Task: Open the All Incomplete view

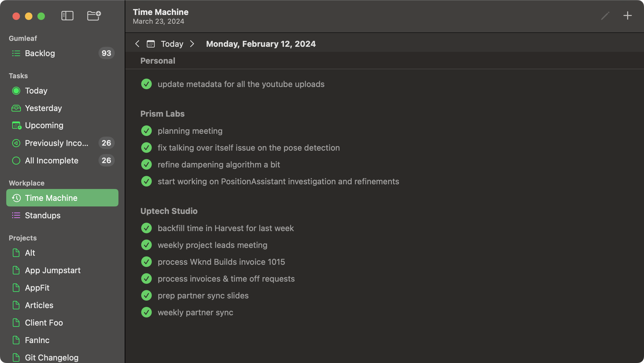Action: point(51,161)
